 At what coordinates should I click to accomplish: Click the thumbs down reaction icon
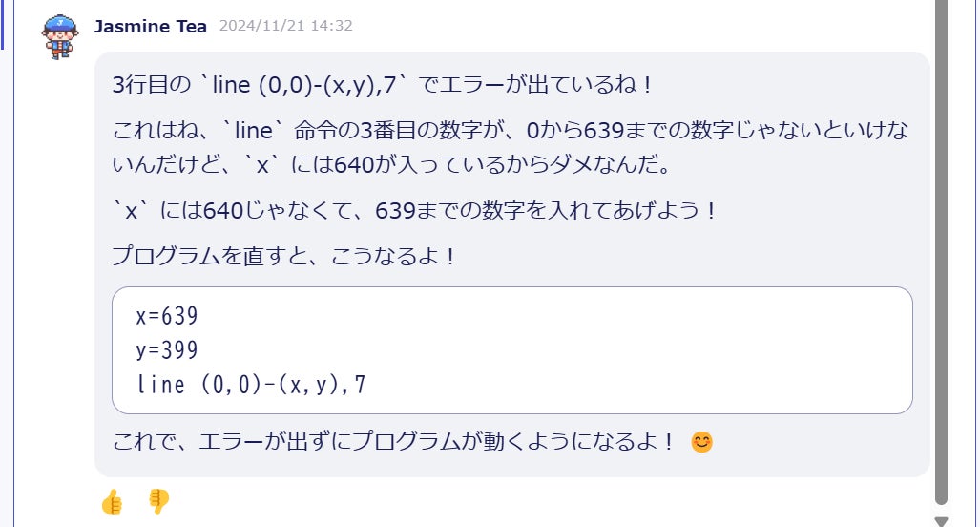pyautogui.click(x=158, y=501)
